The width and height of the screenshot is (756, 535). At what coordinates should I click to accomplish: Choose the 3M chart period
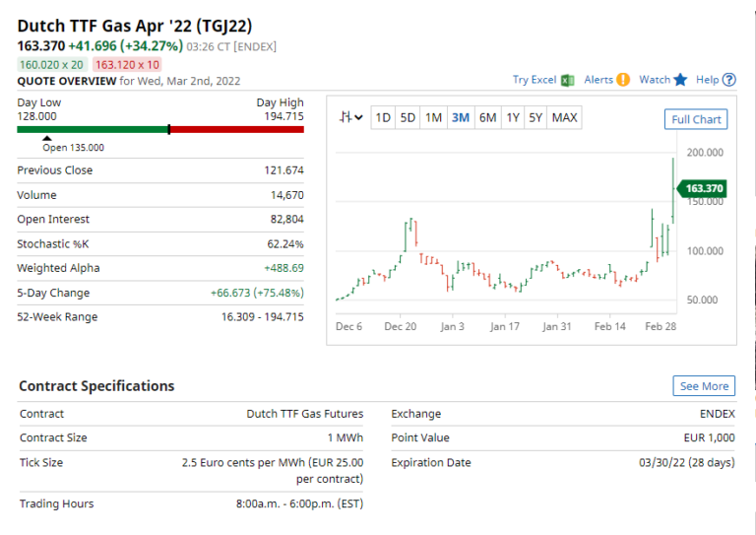(x=460, y=118)
